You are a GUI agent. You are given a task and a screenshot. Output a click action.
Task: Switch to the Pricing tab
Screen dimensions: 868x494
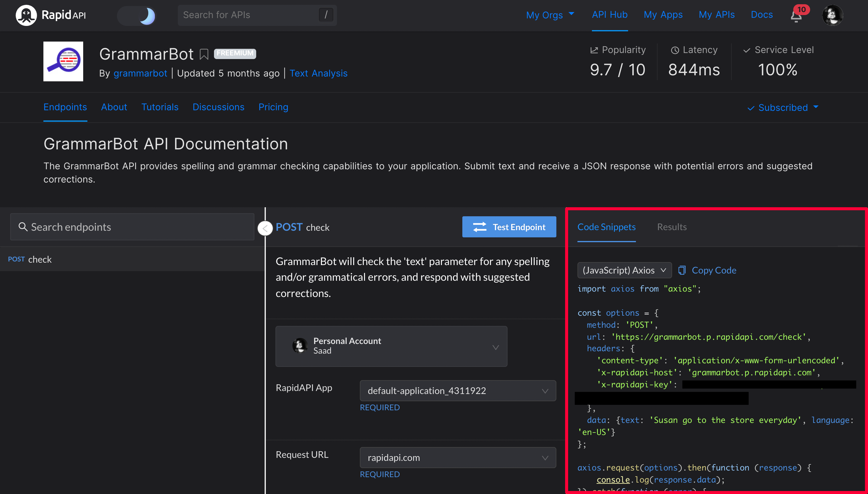(x=273, y=107)
